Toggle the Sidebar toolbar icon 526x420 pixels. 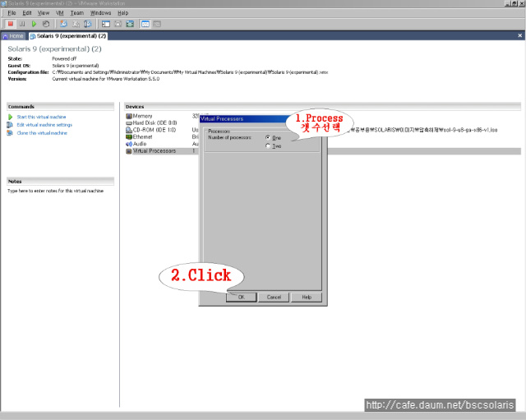point(106,24)
